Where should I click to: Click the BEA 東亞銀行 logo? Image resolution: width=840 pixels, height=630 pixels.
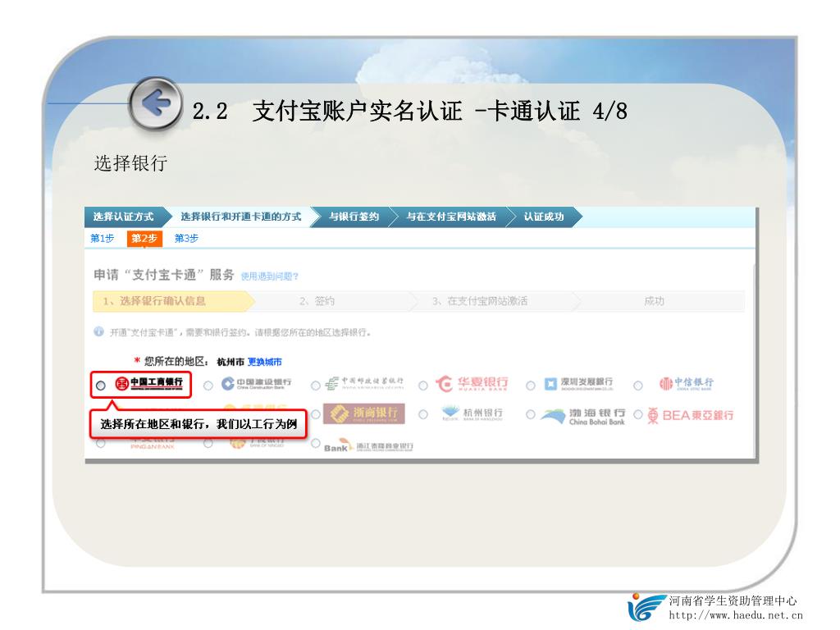pyautogui.click(x=690, y=415)
